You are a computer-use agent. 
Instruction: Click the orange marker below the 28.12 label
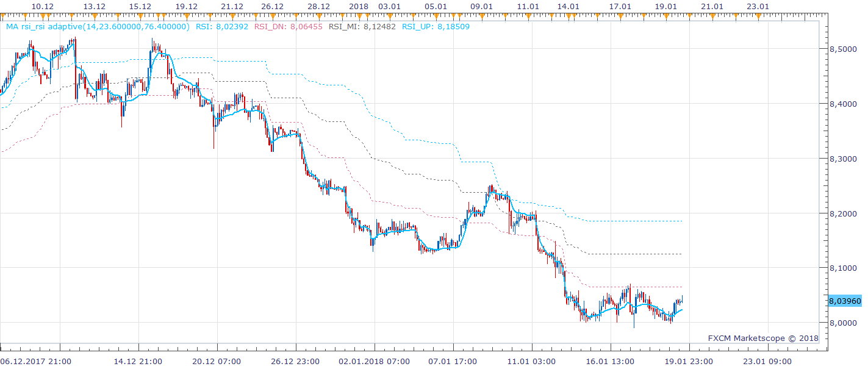[318, 15]
